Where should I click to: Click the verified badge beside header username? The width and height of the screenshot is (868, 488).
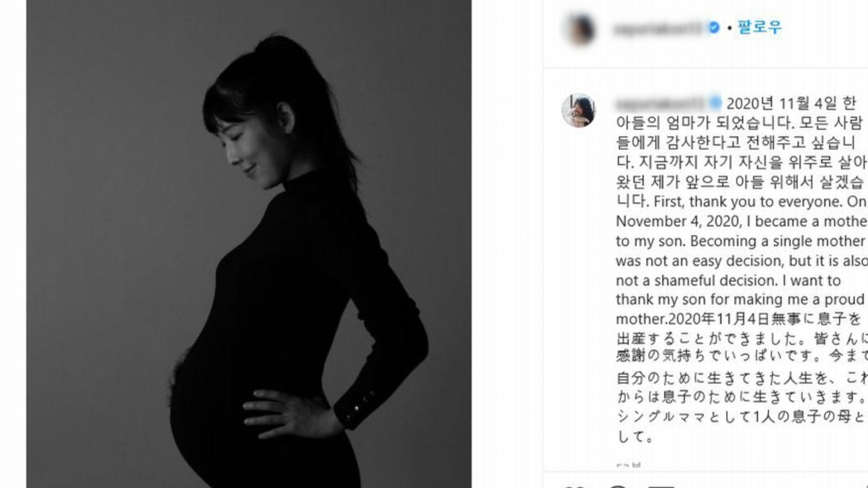(713, 28)
